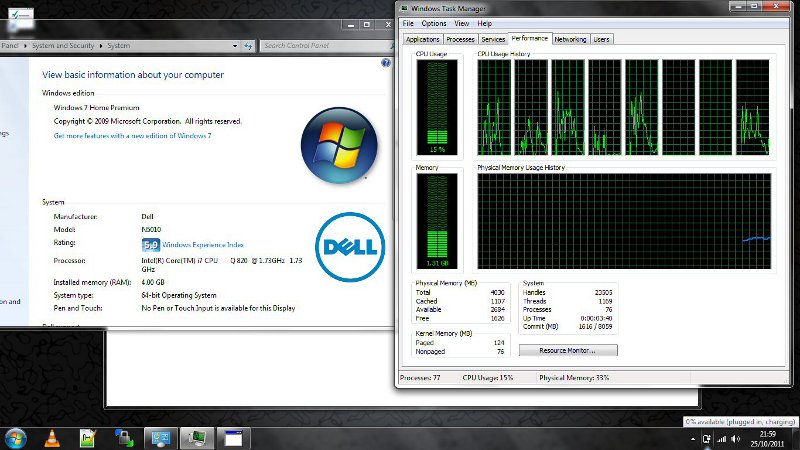This screenshot has height=450, width=800.
Task: Click the Show desktop strip by the clock
Action: click(x=795, y=439)
